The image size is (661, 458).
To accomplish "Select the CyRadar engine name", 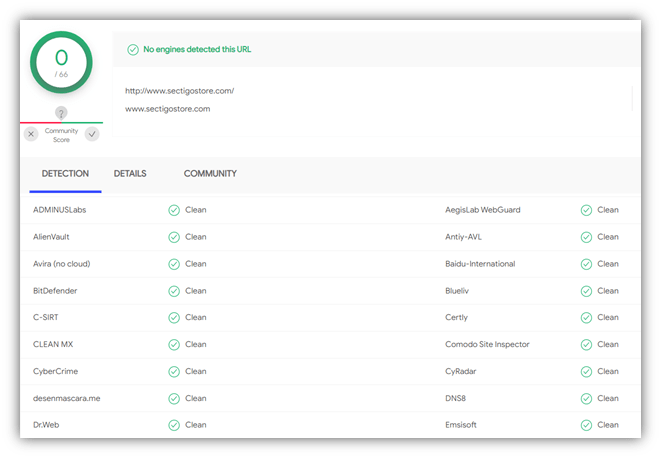I will tap(461, 371).
